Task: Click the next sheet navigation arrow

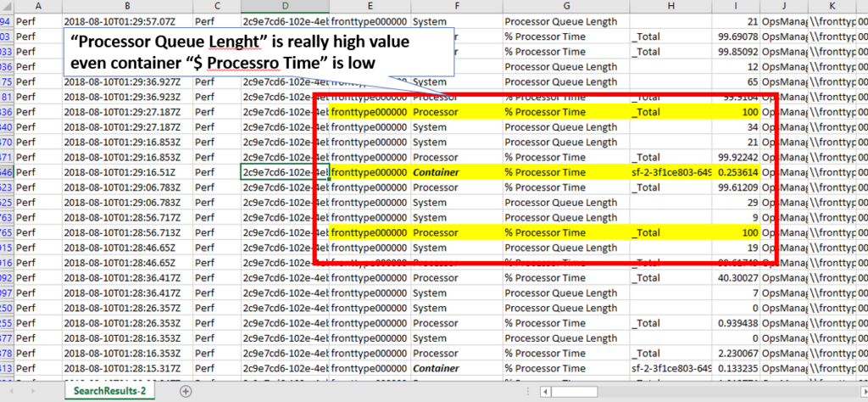Action: click(32, 391)
